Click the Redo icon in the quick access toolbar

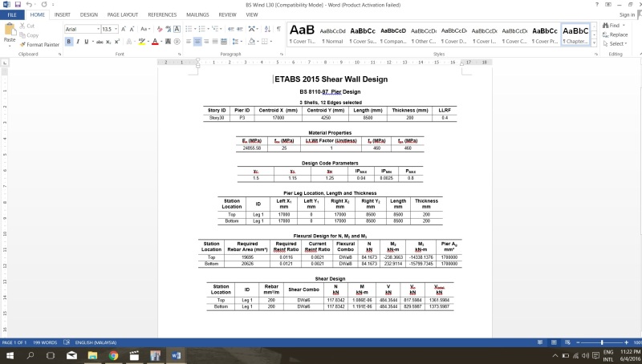click(44, 5)
